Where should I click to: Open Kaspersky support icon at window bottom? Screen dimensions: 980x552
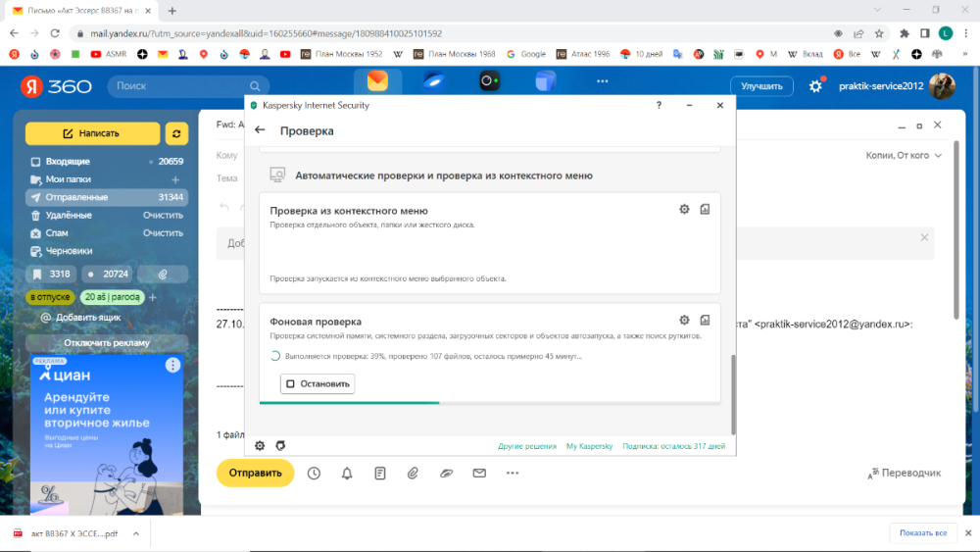tap(280, 446)
